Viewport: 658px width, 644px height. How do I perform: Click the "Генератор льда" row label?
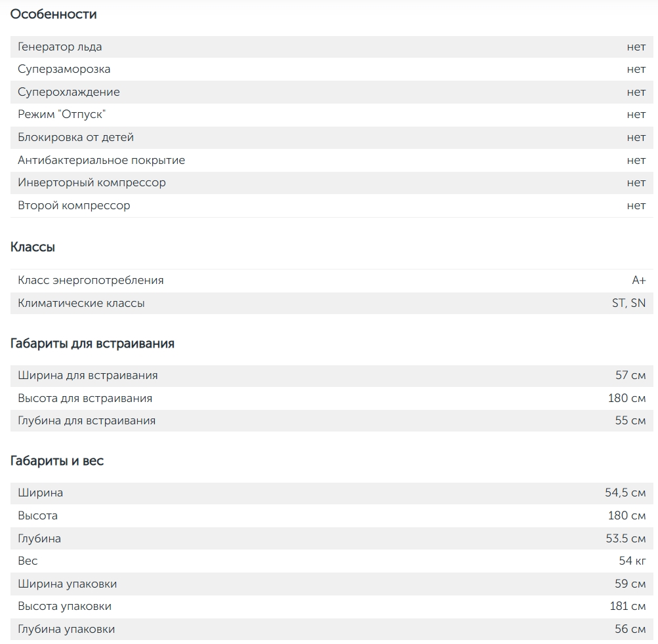pyautogui.click(x=60, y=47)
